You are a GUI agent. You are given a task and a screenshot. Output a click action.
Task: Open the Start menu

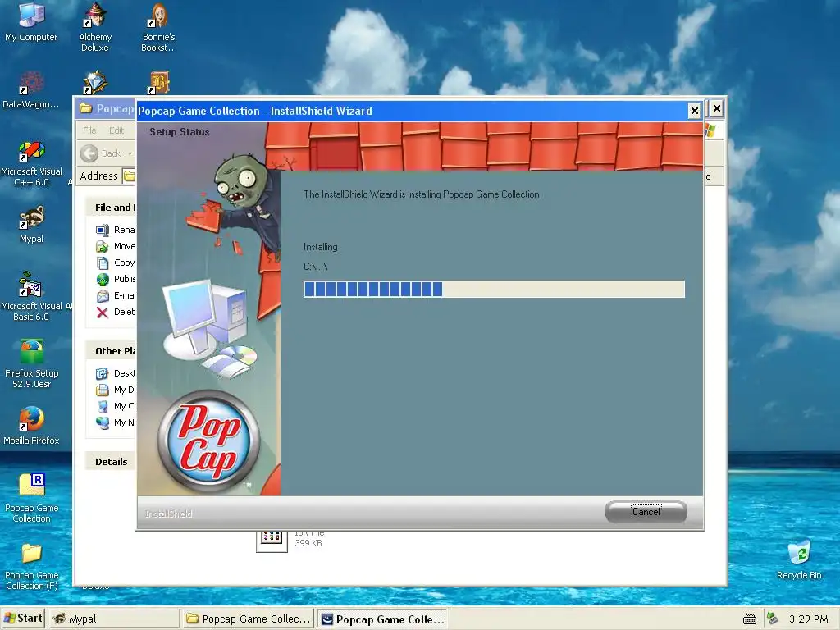[22, 619]
